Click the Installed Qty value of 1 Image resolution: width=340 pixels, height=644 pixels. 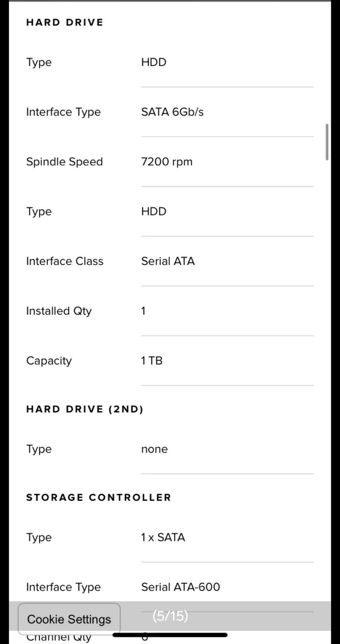click(x=143, y=311)
